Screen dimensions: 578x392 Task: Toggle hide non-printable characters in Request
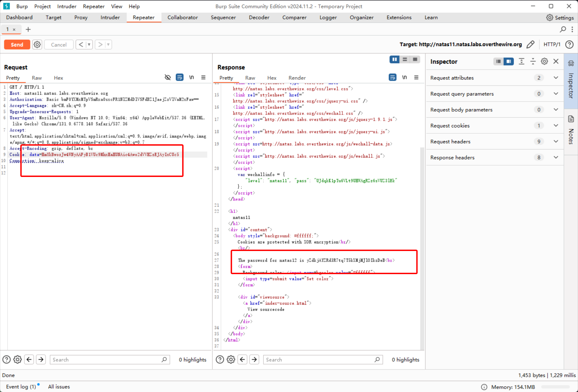(168, 78)
